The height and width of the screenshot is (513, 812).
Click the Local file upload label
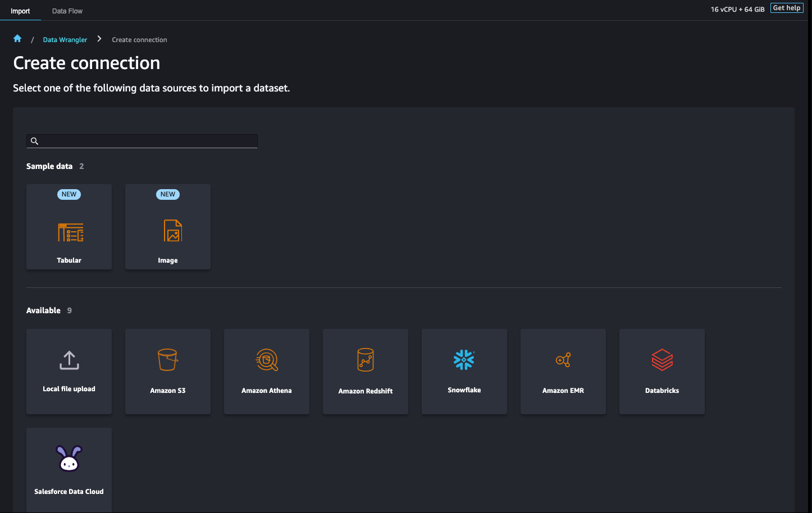point(69,389)
